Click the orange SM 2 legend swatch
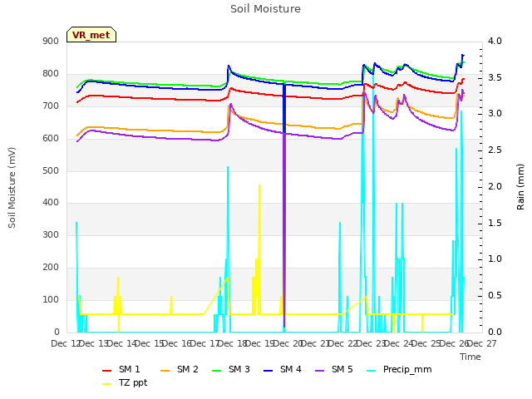This screenshot has width=532, height=399. tap(165, 371)
